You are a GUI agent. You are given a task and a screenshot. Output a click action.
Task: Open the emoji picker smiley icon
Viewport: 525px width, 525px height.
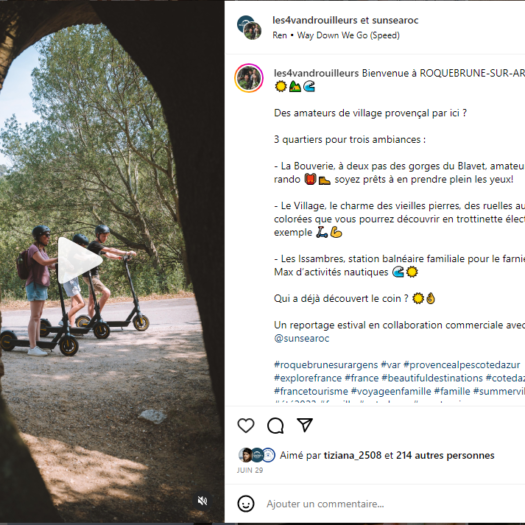pyautogui.click(x=246, y=504)
